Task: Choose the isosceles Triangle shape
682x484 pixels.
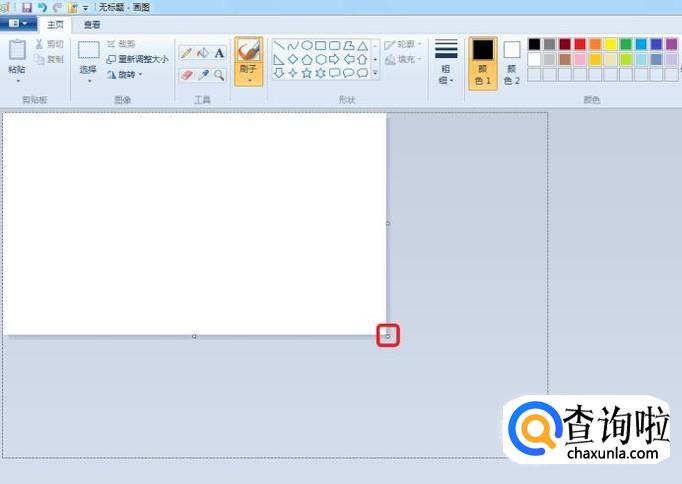Action: pyautogui.click(x=362, y=46)
